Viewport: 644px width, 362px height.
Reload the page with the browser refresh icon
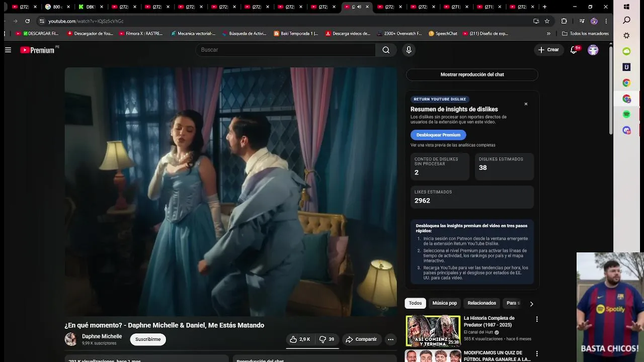pyautogui.click(x=27, y=21)
